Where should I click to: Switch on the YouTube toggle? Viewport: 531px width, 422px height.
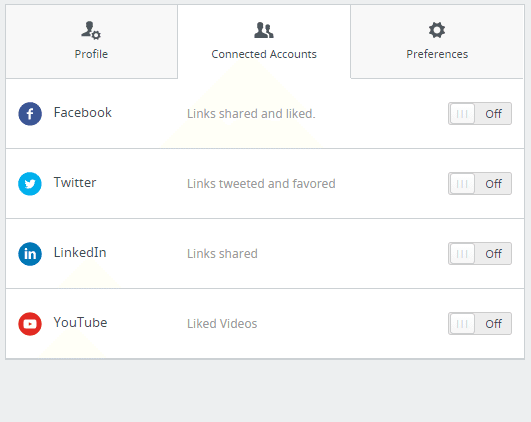[x=480, y=324]
